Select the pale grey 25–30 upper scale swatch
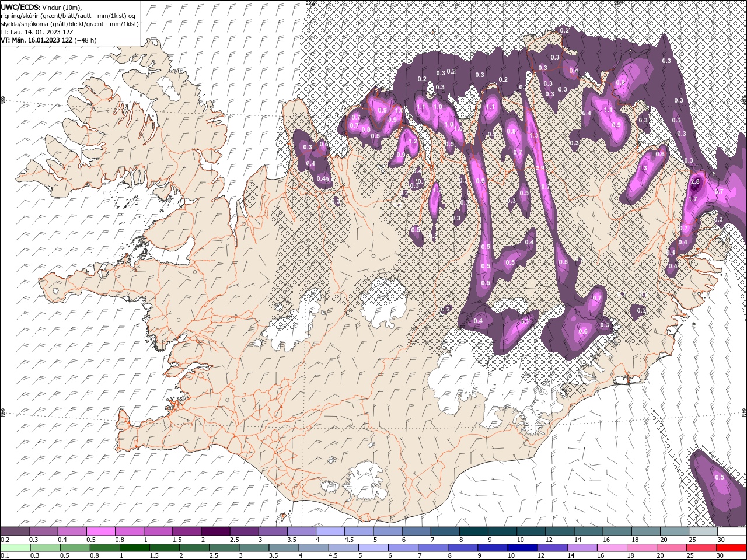This screenshot has width=747, height=560. [x=703, y=531]
